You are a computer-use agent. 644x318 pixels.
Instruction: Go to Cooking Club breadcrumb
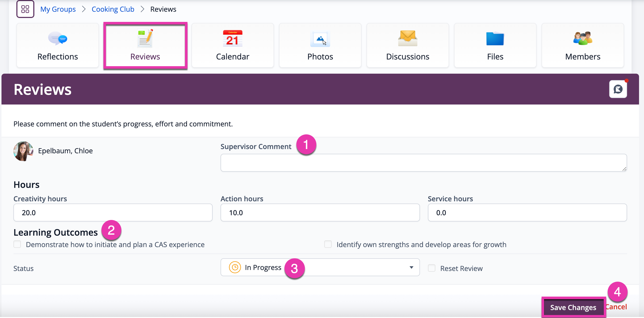point(113,9)
